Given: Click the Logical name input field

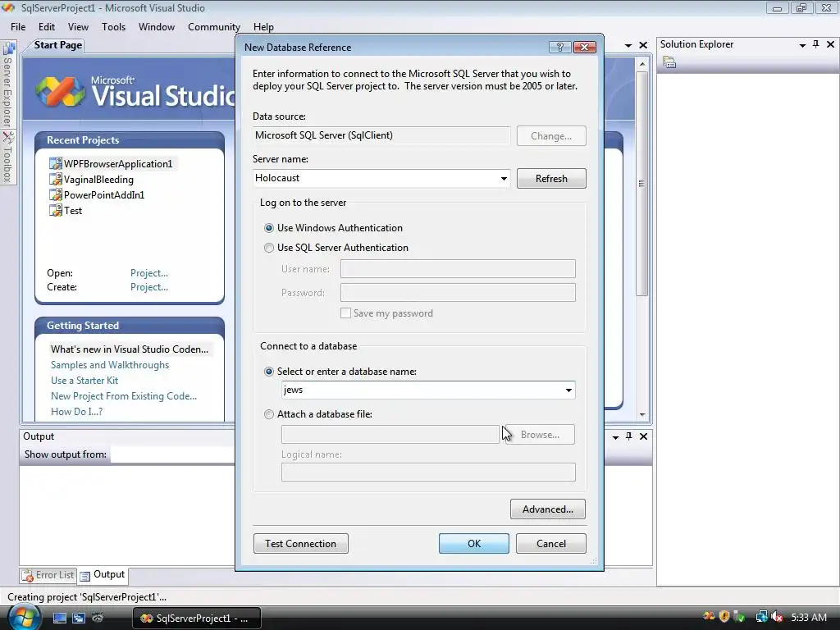Looking at the screenshot, I should [428, 472].
